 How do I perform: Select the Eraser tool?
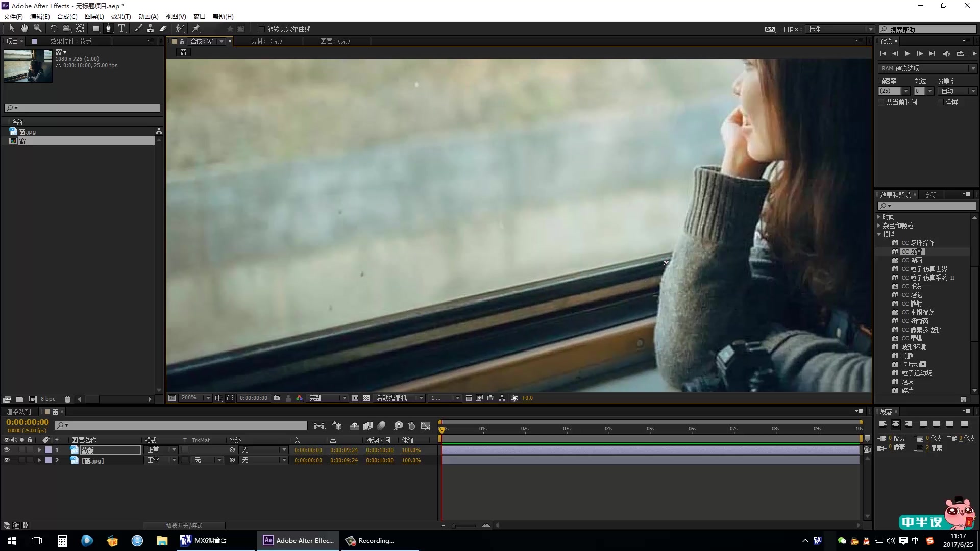(x=163, y=29)
